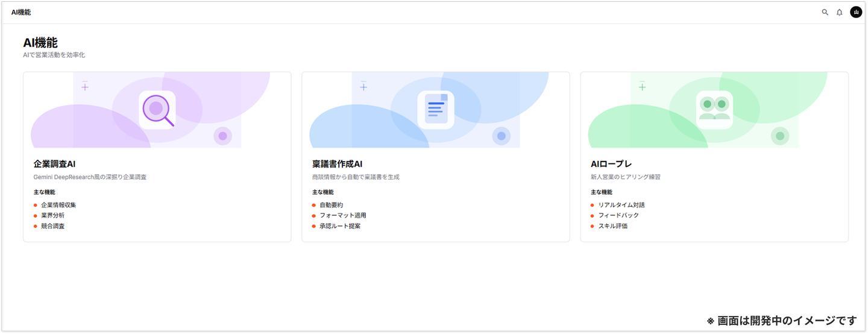
Task: Click the フィードバック feature item
Action: [x=615, y=215]
